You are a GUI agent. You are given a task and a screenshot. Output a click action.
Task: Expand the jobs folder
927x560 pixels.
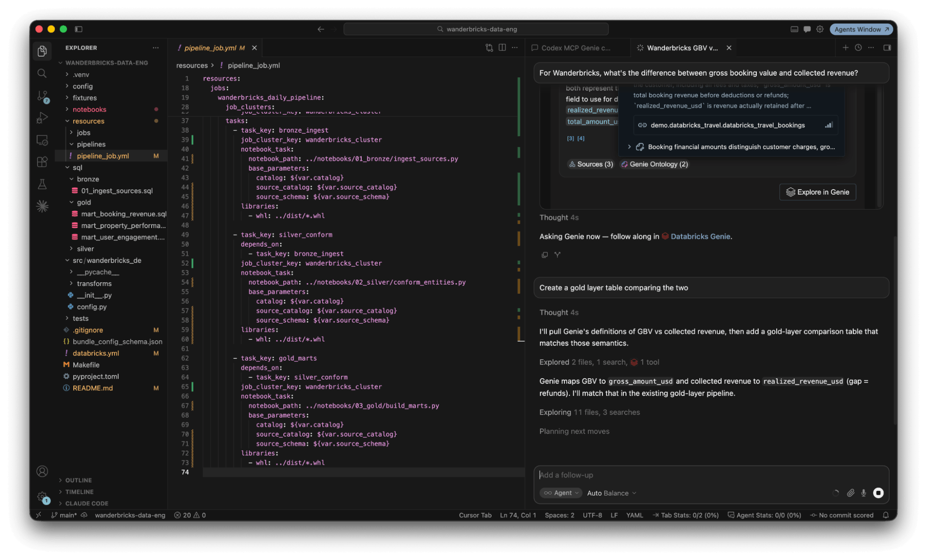coord(83,133)
